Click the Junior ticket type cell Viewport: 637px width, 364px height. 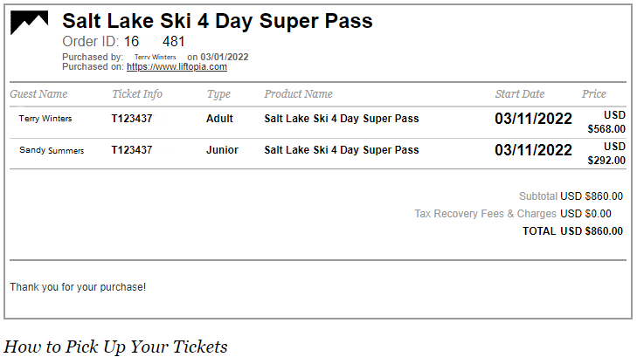[222, 150]
